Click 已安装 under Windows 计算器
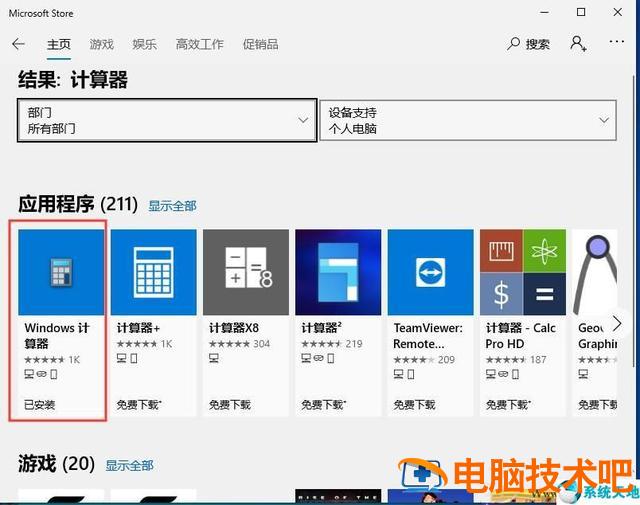This screenshot has width=640, height=505. click(40, 405)
